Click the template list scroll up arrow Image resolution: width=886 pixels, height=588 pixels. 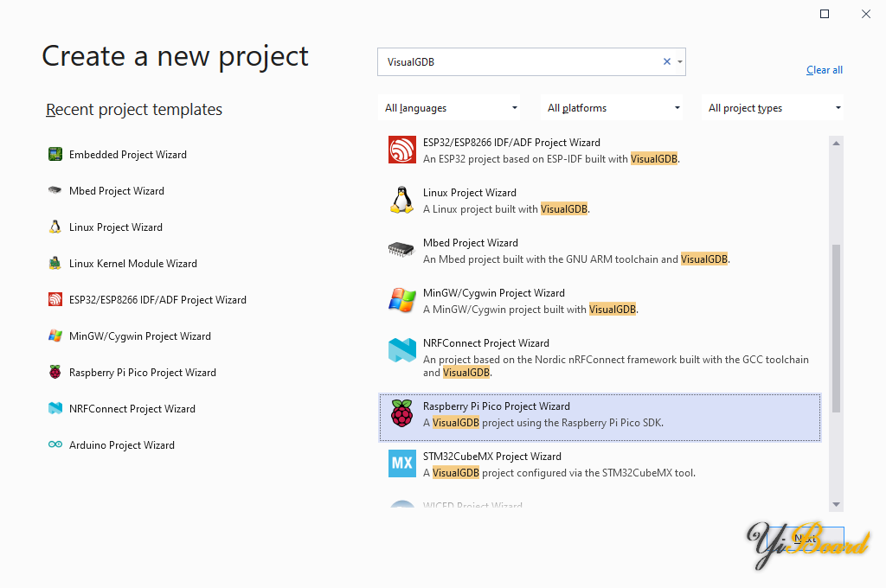[837, 144]
